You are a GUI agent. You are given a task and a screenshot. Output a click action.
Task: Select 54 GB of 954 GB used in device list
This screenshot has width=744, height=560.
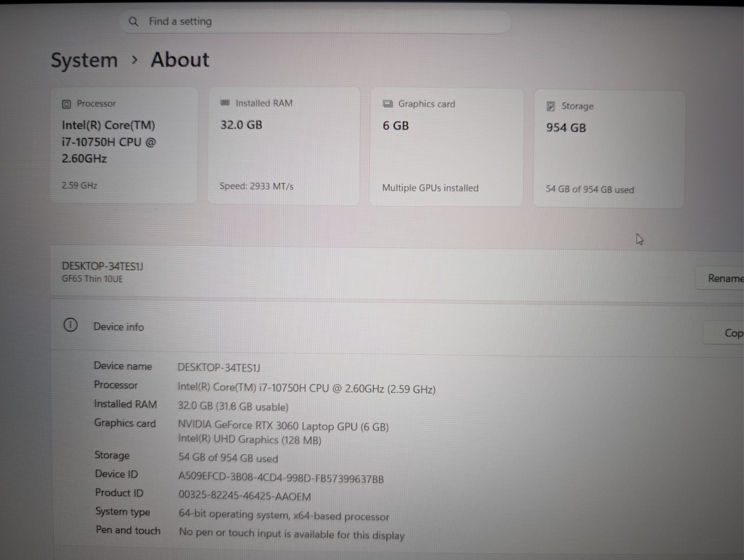(228, 458)
